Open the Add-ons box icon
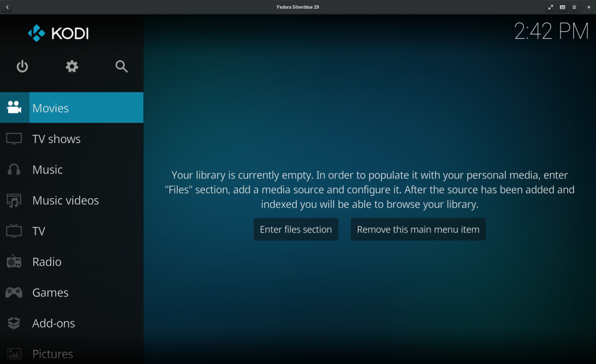The image size is (596, 364). coord(14,323)
